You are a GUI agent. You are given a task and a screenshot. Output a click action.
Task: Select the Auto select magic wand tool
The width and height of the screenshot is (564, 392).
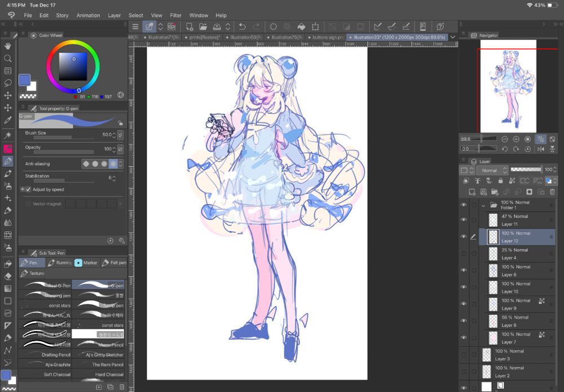(x=7, y=135)
